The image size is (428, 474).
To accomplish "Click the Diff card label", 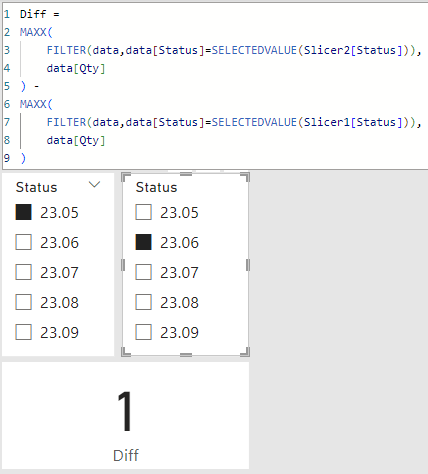I will 126,455.
